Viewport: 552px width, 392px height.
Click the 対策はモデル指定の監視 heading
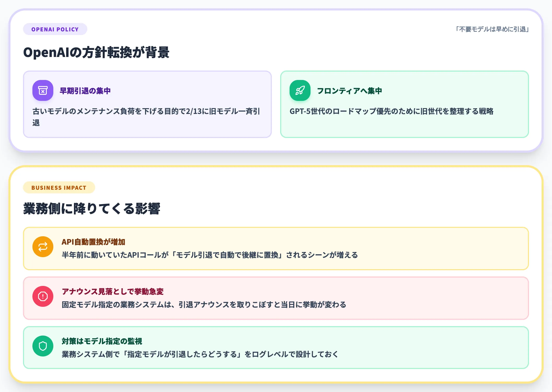[x=102, y=341]
